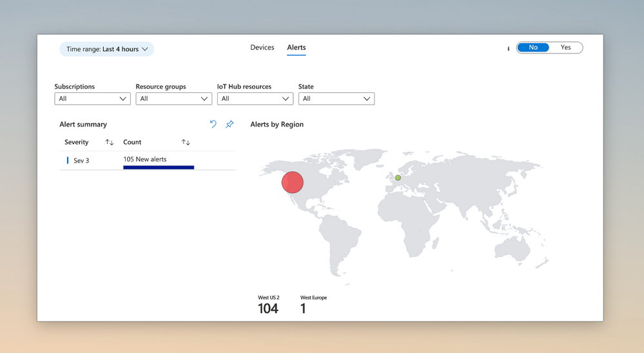The height and width of the screenshot is (353, 644).
Task: Expand the Subscriptions dropdown
Action: click(x=92, y=99)
